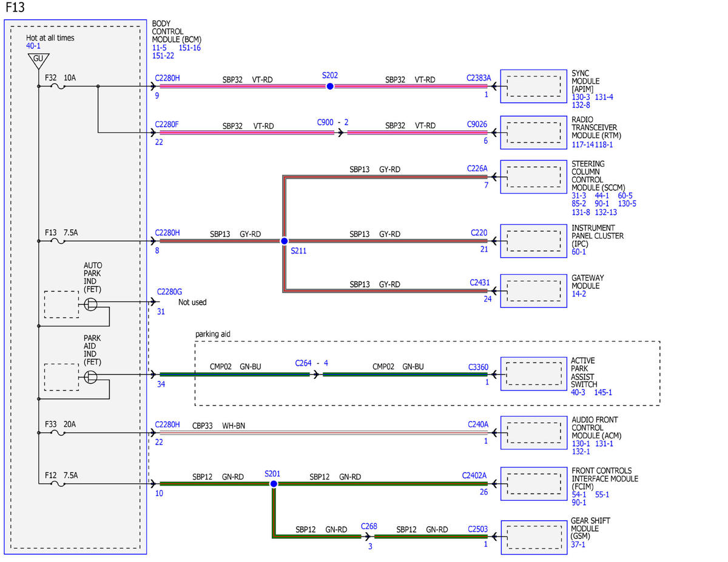Open Active Park Assist reference 145-1
The height and width of the screenshot is (562, 728).
[x=603, y=392]
